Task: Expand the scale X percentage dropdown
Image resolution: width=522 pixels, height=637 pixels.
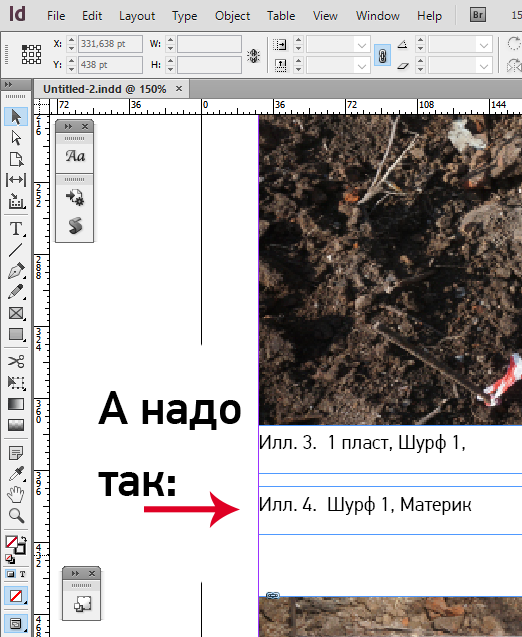Action: (x=362, y=45)
